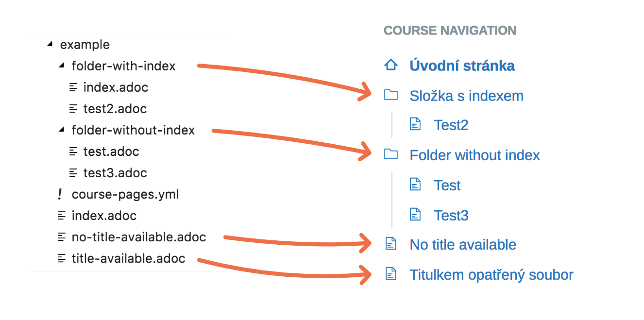Collapse the folder-without-index tree arrow
This screenshot has width=644, height=320.
[61, 130]
